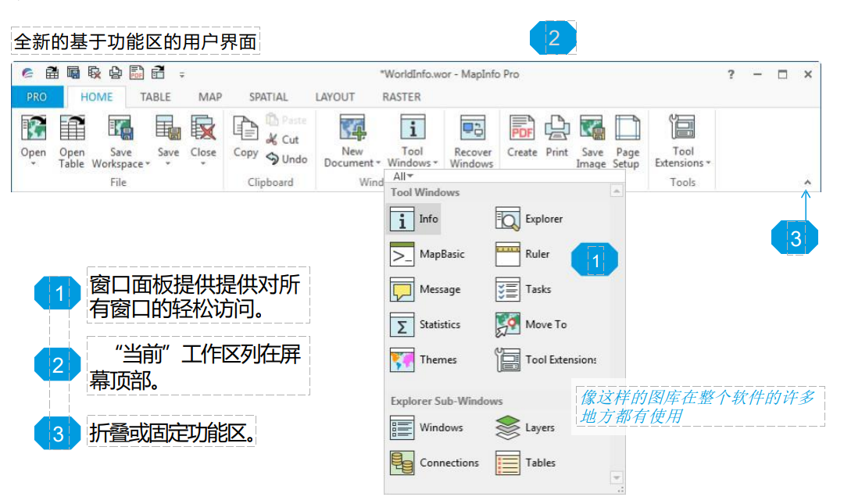Image resolution: width=844 pixels, height=504 pixels.
Task: Click the Undo arrow icon
Action: point(273,159)
